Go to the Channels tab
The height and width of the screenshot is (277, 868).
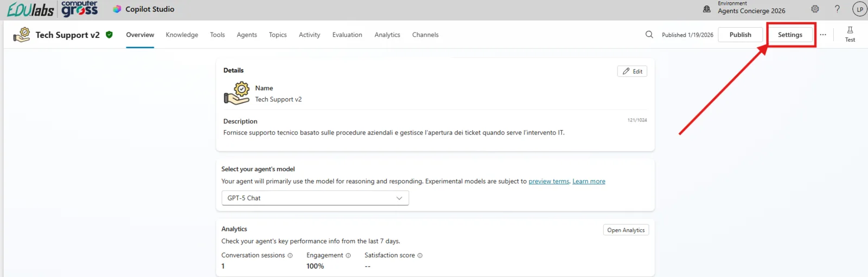(x=425, y=35)
